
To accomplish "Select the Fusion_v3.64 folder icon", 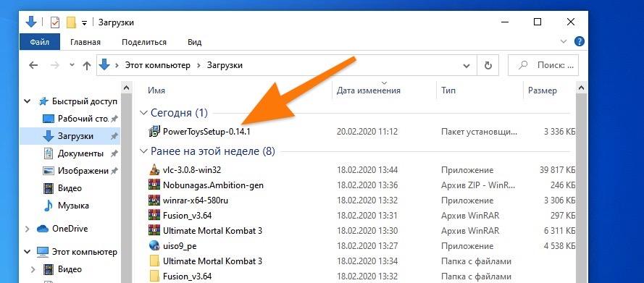I will pos(154,276).
